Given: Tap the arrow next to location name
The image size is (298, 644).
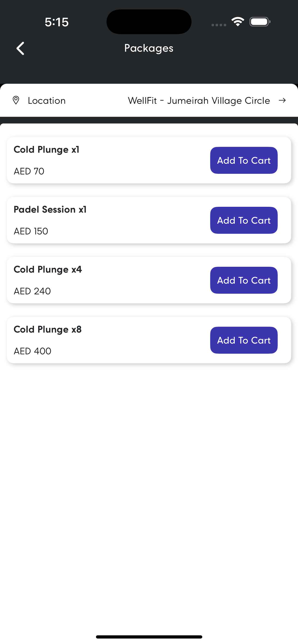Looking at the screenshot, I should (282, 100).
